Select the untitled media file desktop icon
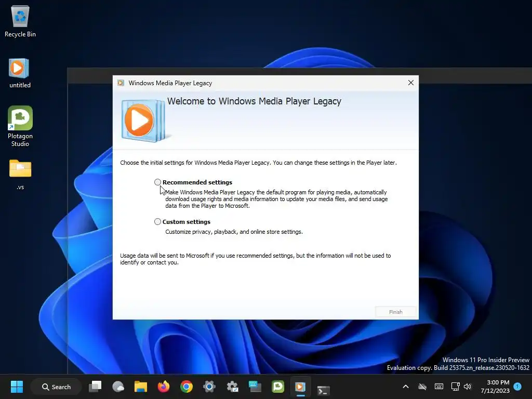 point(20,73)
